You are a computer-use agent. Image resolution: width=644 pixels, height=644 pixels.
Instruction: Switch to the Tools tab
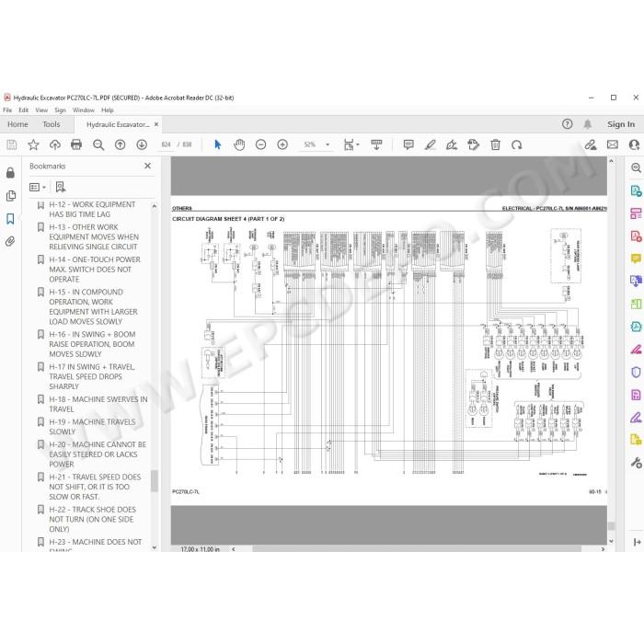point(52,124)
